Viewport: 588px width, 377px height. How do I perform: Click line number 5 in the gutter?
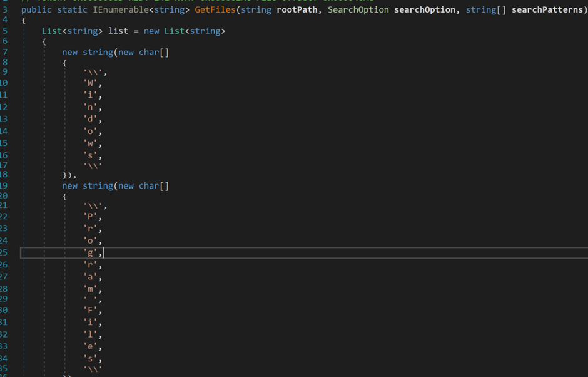pyautogui.click(x=5, y=31)
